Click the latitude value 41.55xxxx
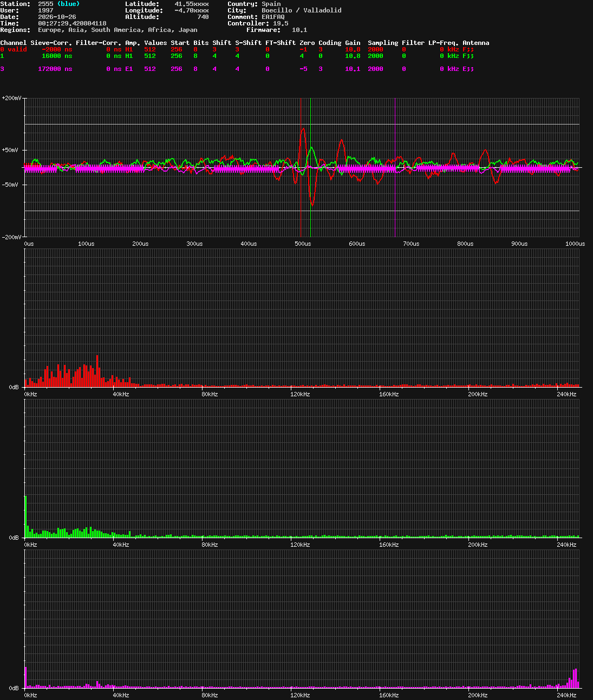The image size is (593, 700). pos(191,4)
